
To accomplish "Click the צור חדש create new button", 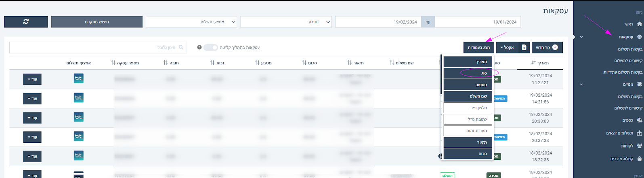I will pyautogui.click(x=547, y=47).
